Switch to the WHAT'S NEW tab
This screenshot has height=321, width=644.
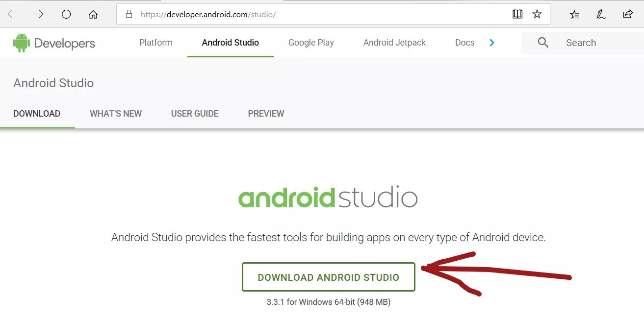[115, 113]
